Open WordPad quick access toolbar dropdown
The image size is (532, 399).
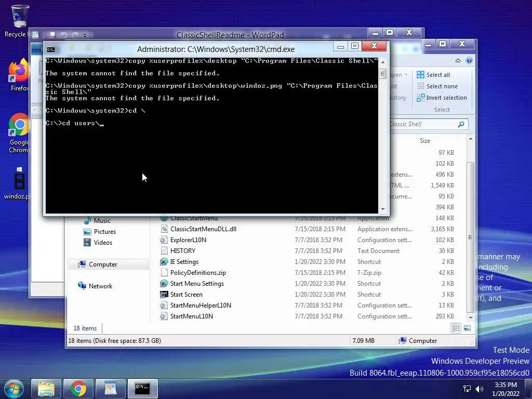coord(85,35)
